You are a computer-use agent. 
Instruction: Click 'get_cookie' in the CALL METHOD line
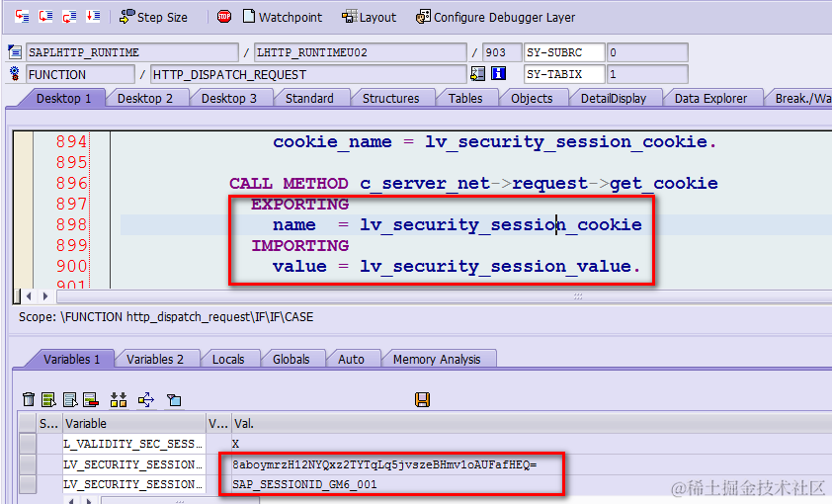tap(663, 183)
